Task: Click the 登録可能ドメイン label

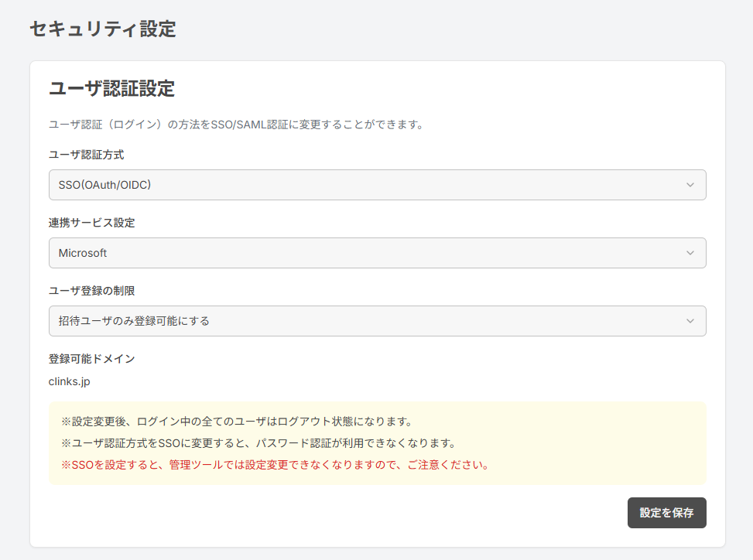Action: click(x=91, y=358)
